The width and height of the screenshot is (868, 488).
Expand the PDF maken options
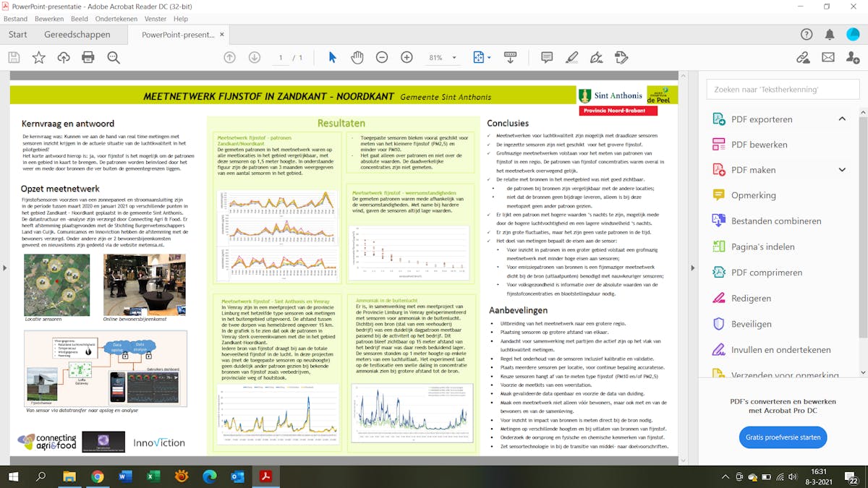842,170
